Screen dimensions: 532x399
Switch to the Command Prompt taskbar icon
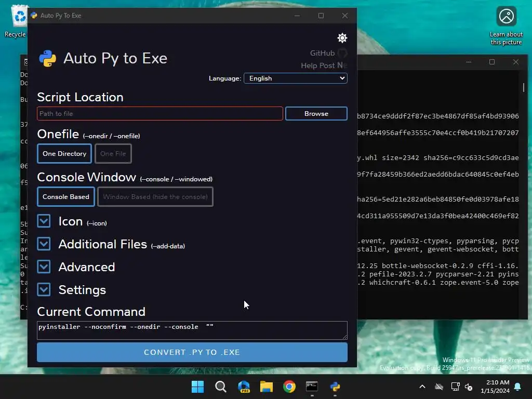312,387
